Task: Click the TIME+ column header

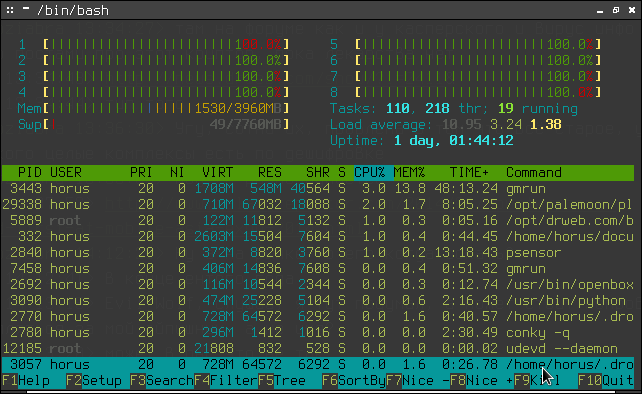Action: tap(469, 172)
